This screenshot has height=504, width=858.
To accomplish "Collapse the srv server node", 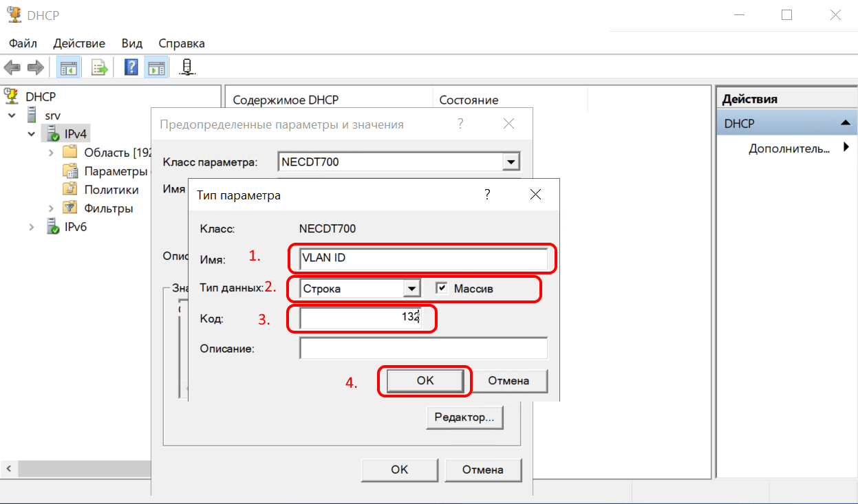I will coord(12,116).
